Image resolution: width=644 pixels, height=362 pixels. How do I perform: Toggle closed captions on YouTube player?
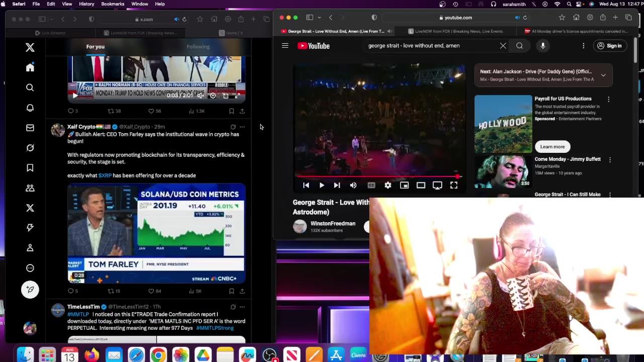point(371,185)
